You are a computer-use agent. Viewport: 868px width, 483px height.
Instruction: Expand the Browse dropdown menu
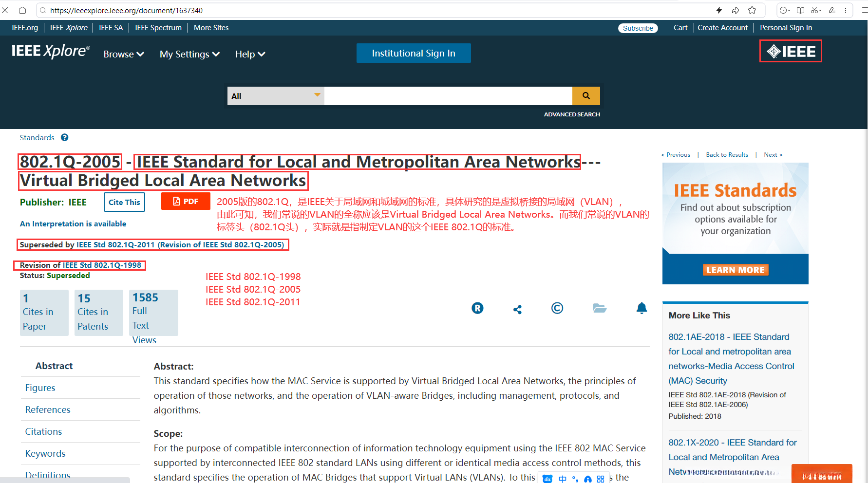pos(124,54)
